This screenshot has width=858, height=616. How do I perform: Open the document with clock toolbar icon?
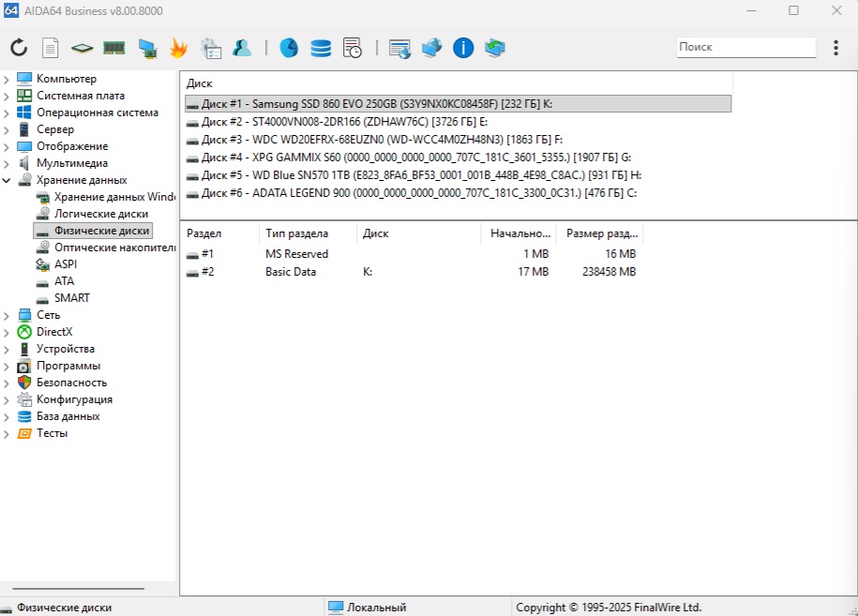point(353,48)
